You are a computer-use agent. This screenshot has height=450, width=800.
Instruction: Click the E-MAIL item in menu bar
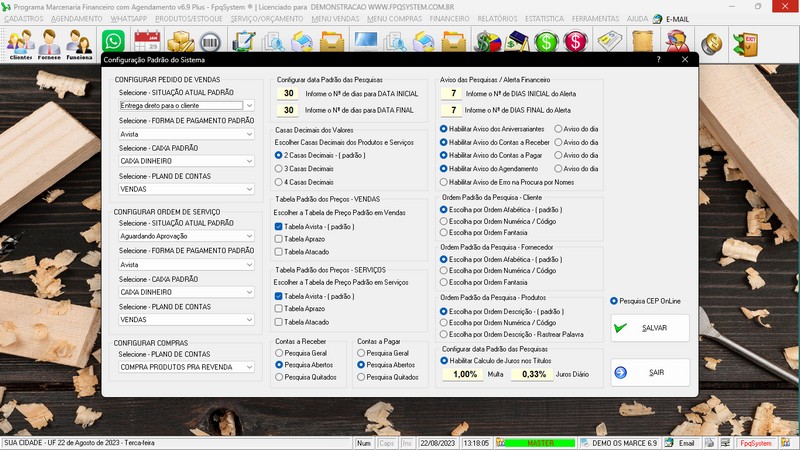point(671,19)
